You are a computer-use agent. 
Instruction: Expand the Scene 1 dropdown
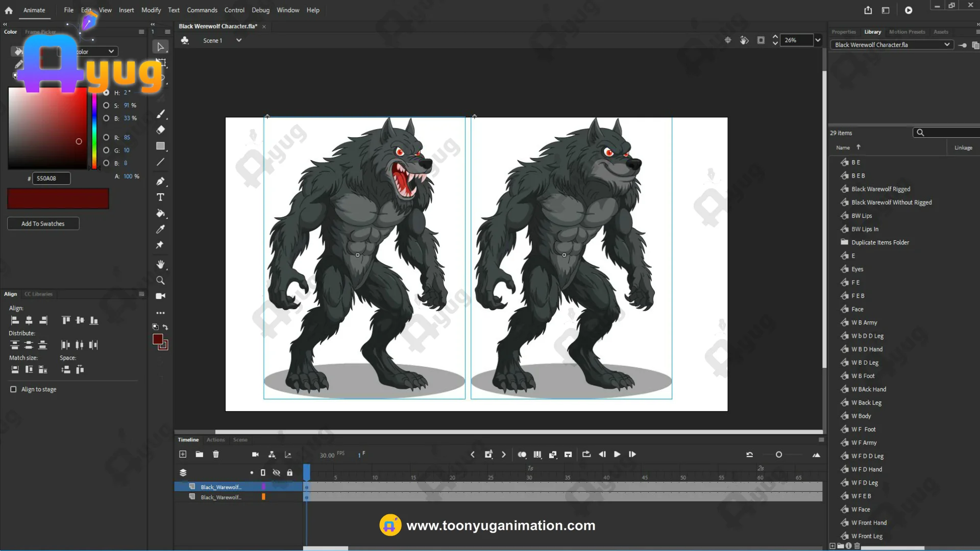[x=238, y=40]
